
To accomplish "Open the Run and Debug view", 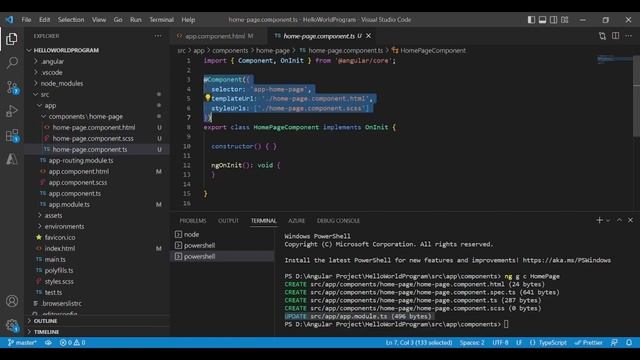I will [12, 111].
